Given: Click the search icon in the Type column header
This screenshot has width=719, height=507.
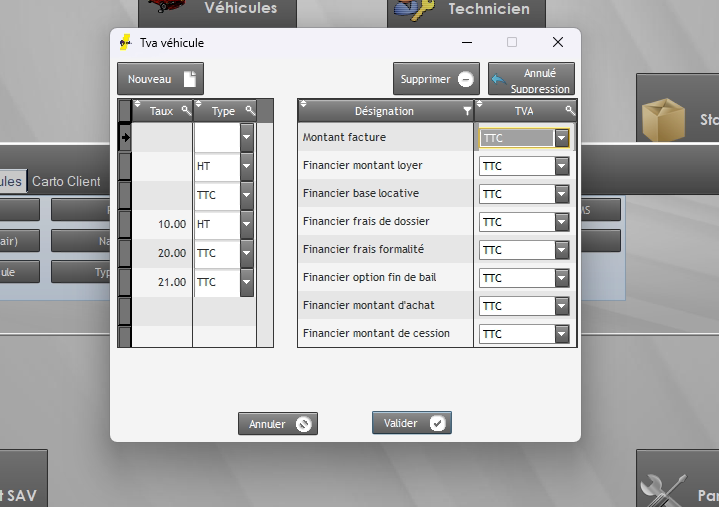Looking at the screenshot, I should [x=249, y=110].
